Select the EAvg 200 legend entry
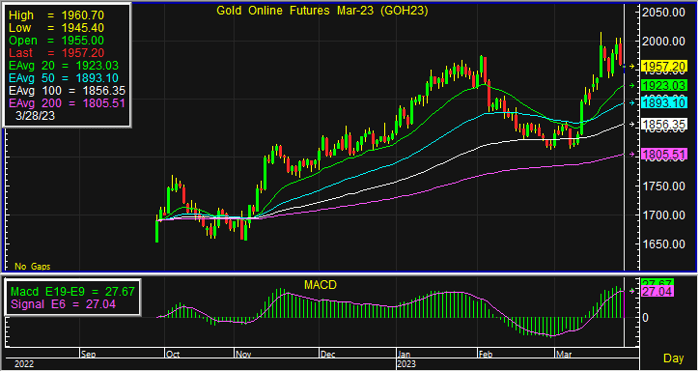 67,103
